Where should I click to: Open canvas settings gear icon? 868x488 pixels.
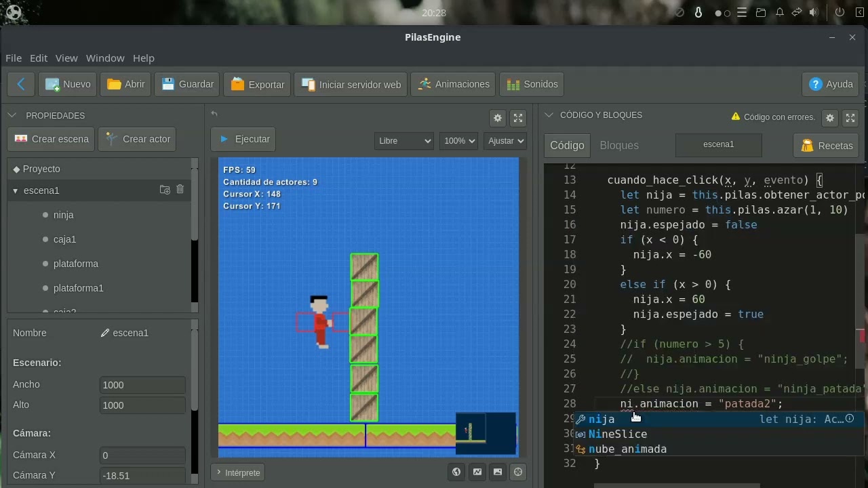(x=498, y=118)
